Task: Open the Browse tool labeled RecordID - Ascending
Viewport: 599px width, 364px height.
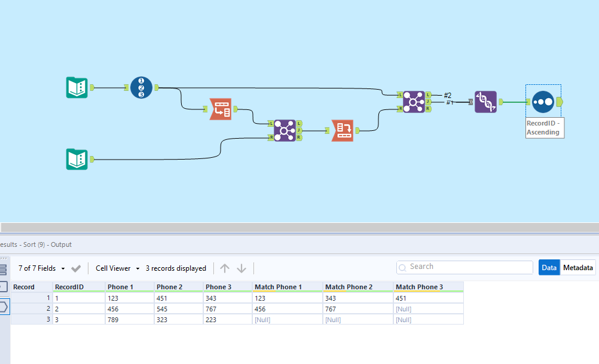Action: pyautogui.click(x=543, y=102)
